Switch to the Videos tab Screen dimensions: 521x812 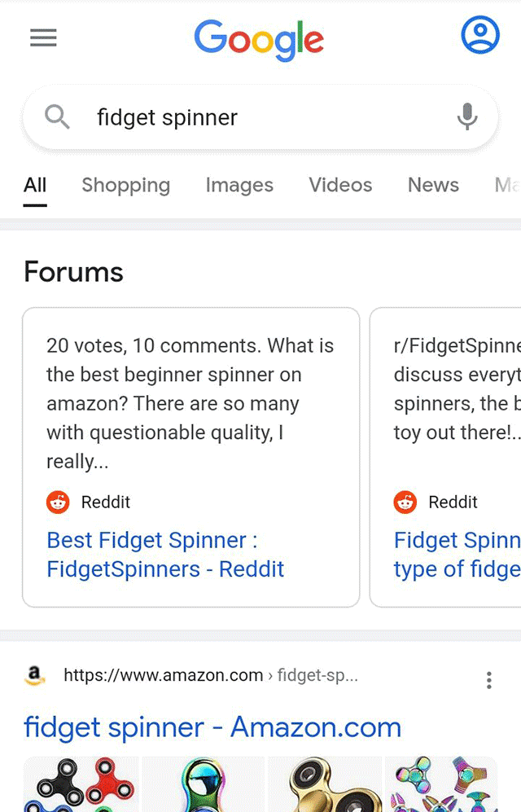tap(340, 185)
